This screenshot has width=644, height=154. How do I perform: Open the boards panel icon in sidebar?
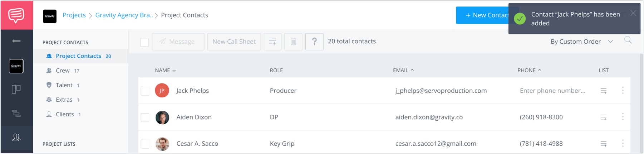(16, 89)
